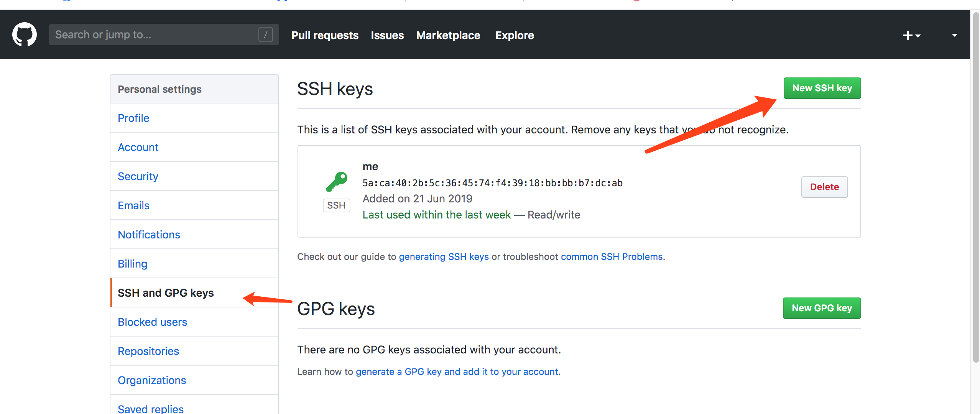Open the generate a GPG key link
Viewport: 980px width, 414px height.
tap(457, 372)
